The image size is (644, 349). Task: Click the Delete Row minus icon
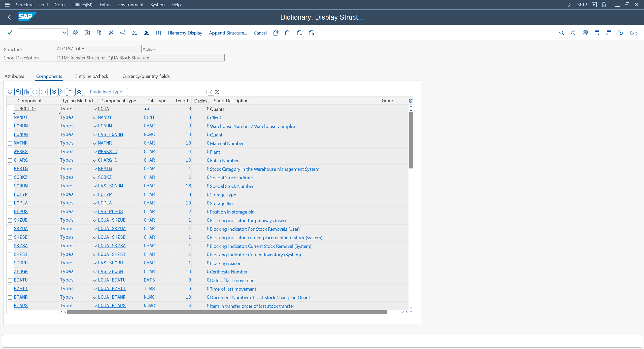click(43, 92)
